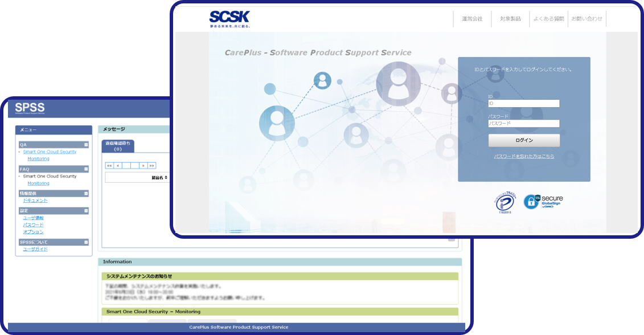Image resolution: width=644 pixels, height=335 pixels.
Task: Open the 対象製品 nav item
Action: point(510,19)
